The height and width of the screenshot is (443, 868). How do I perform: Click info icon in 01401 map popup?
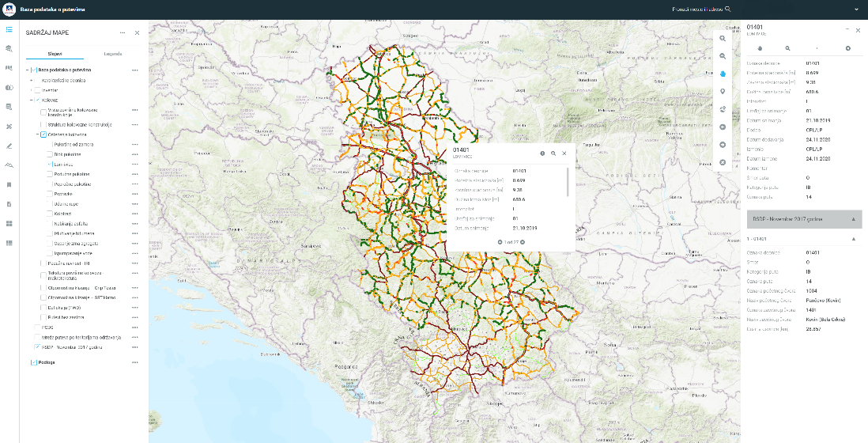(542, 153)
